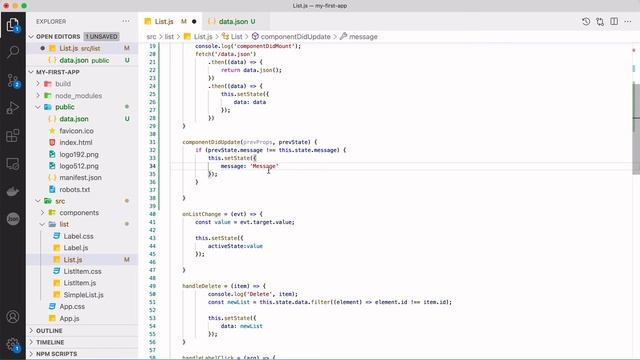Open the Source Control view
640x360 pixels.
click(x=13, y=80)
